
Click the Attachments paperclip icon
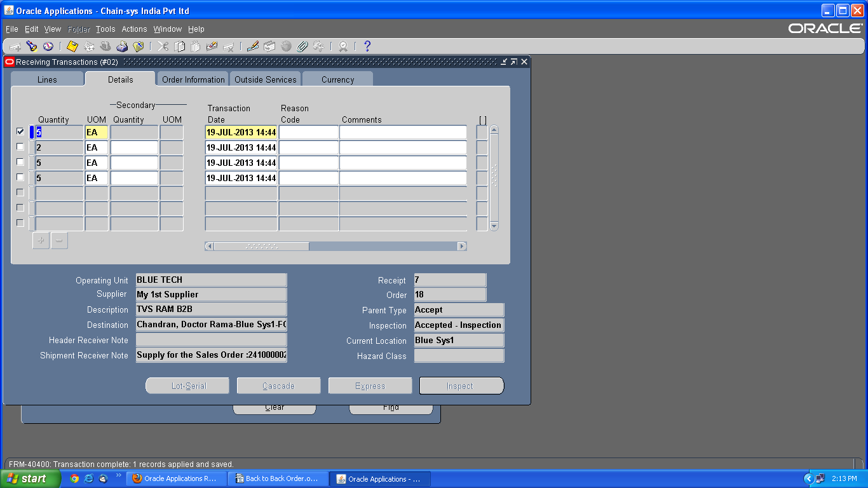tap(302, 46)
